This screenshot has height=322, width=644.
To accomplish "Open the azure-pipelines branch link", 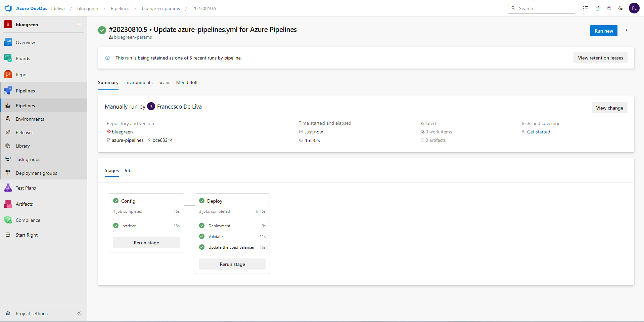I will coord(128,140).
